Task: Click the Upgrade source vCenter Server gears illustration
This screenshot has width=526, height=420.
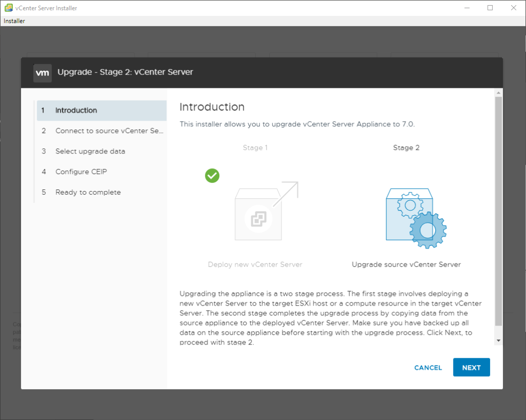Action: [x=416, y=218]
